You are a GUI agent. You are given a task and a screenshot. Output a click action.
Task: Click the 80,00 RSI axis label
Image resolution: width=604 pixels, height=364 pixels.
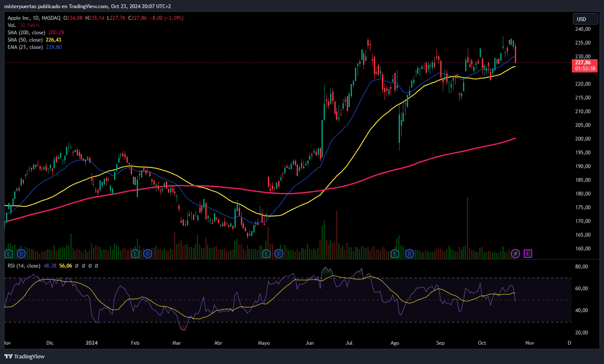point(581,267)
